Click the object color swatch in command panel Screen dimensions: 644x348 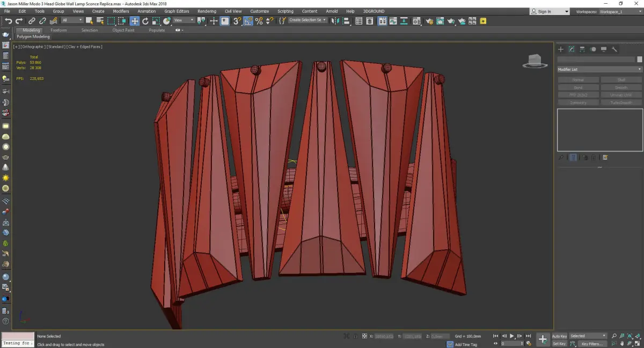(639, 60)
